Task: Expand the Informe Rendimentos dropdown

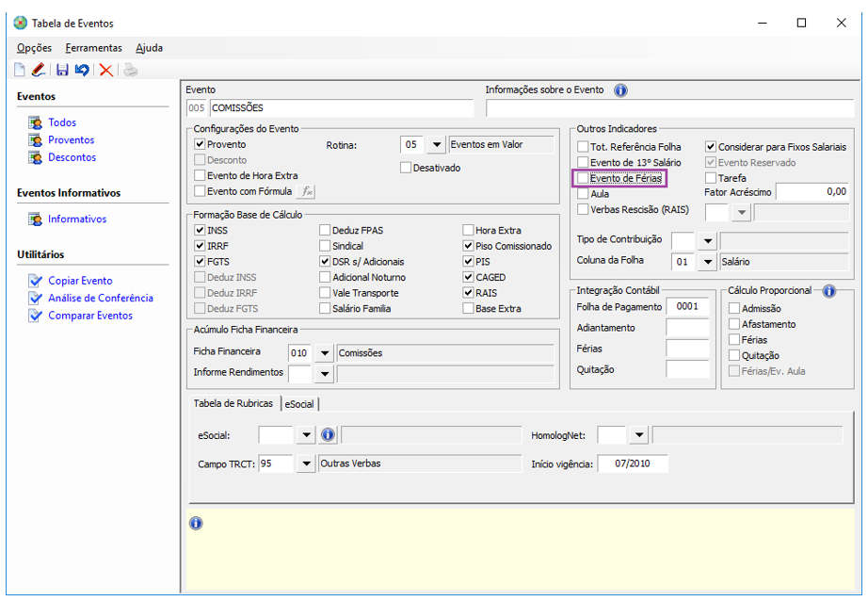Action: click(x=325, y=374)
